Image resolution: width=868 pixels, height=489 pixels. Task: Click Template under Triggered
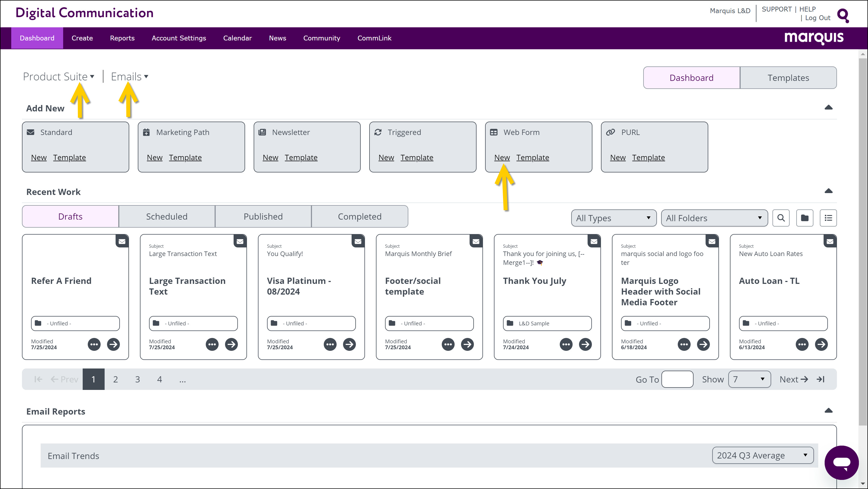(x=417, y=157)
